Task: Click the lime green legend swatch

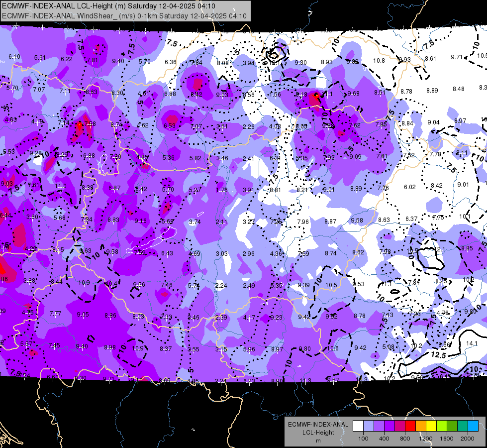Action: (442, 426)
